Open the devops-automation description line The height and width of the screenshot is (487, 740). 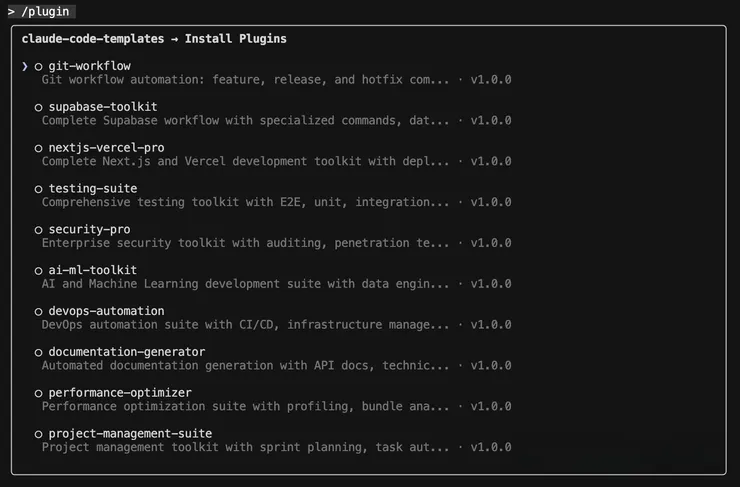(x=245, y=325)
